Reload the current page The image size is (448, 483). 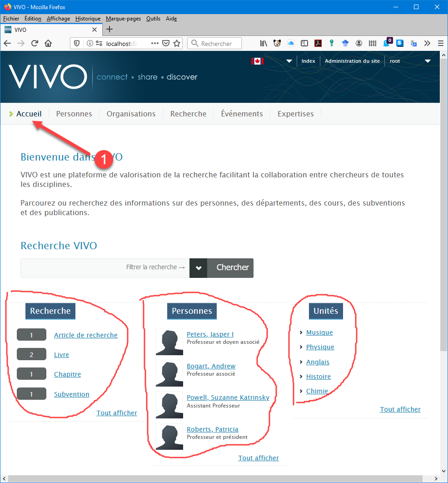click(x=35, y=43)
